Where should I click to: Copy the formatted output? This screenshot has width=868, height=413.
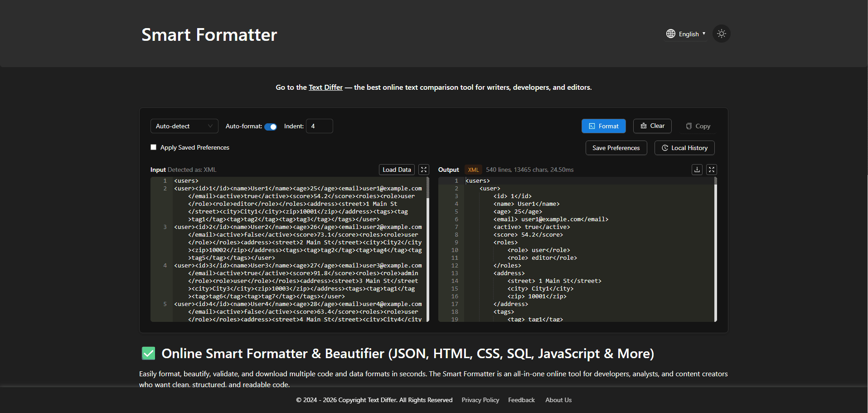pyautogui.click(x=698, y=126)
